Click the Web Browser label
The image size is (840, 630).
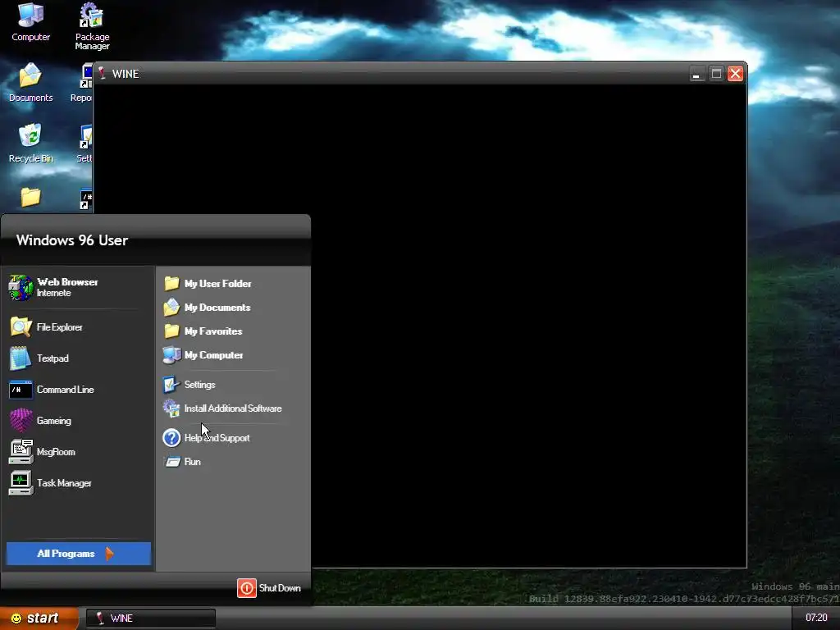[67, 282]
